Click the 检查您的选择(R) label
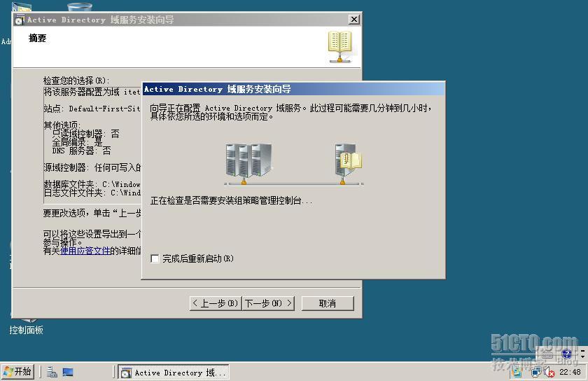Image resolution: width=588 pixels, height=381 pixels. [76, 81]
